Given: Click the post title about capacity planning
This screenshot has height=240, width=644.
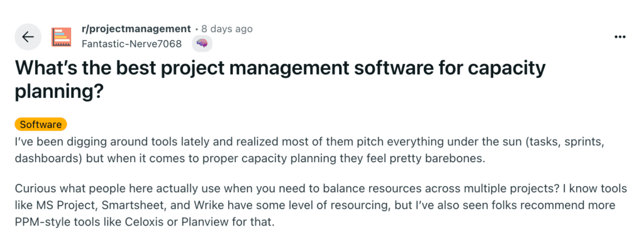Looking at the screenshot, I should pos(280,80).
